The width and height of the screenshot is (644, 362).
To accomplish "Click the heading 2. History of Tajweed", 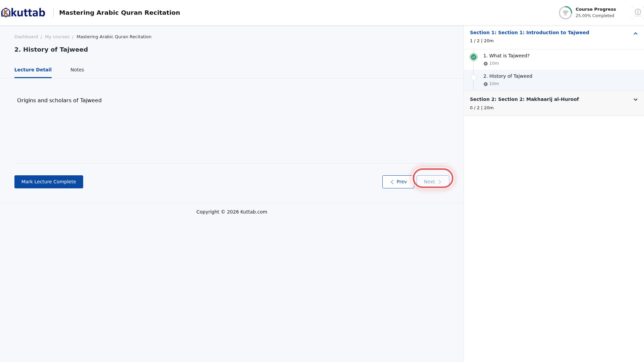I will pyautogui.click(x=51, y=50).
